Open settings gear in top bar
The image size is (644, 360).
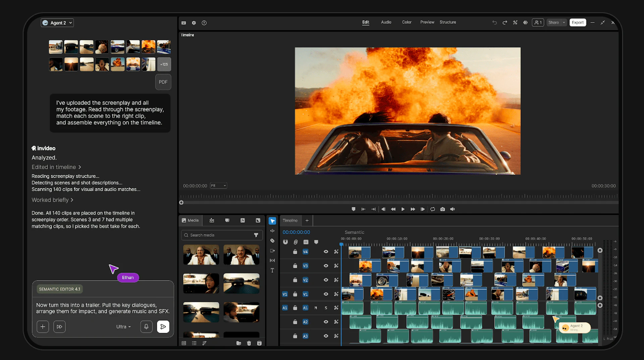pyautogui.click(x=194, y=23)
